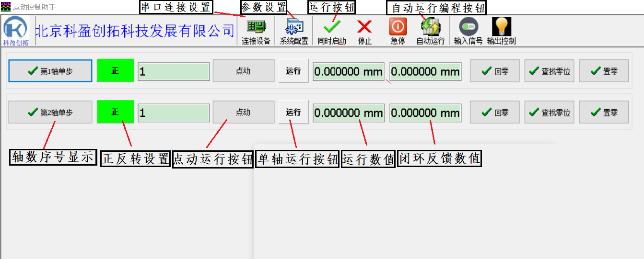Click axis 2 查找零位 button
This screenshot has width=644, height=259.
click(x=550, y=113)
